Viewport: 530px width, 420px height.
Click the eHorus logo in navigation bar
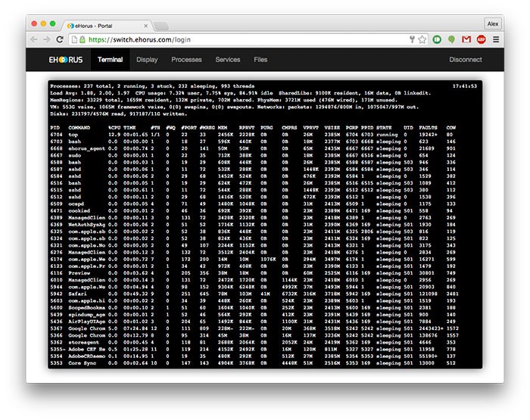click(66, 60)
